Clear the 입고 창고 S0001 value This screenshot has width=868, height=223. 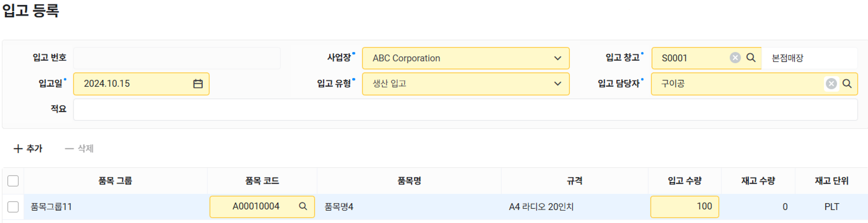(x=735, y=58)
